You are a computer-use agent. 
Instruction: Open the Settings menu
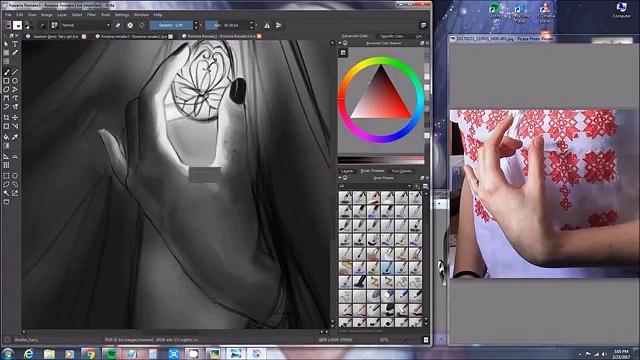122,15
